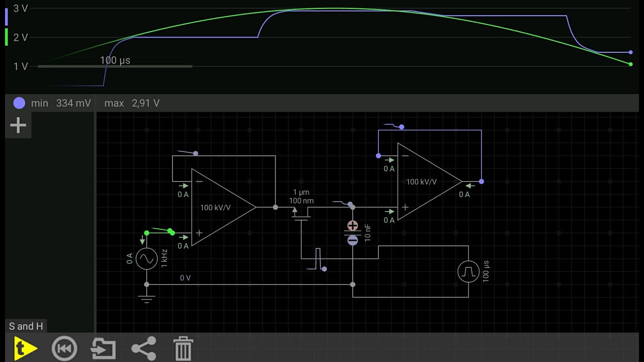644x362 pixels.
Task: Select the 100 µs pulse source
Action: pos(468,271)
